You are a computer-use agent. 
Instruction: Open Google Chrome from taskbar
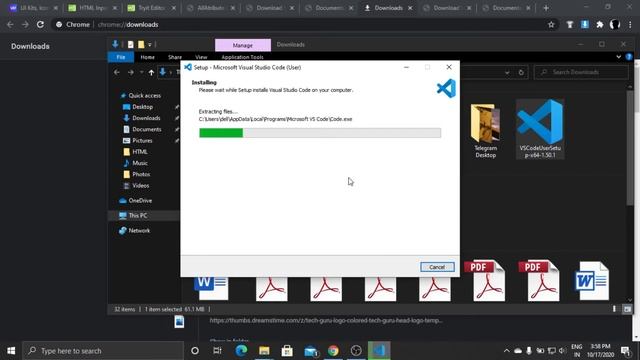click(333, 351)
